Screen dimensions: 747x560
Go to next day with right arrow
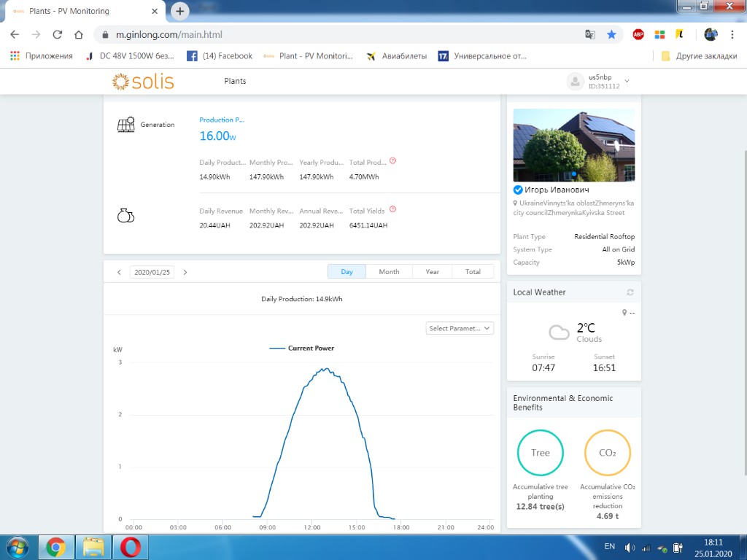[x=185, y=272]
